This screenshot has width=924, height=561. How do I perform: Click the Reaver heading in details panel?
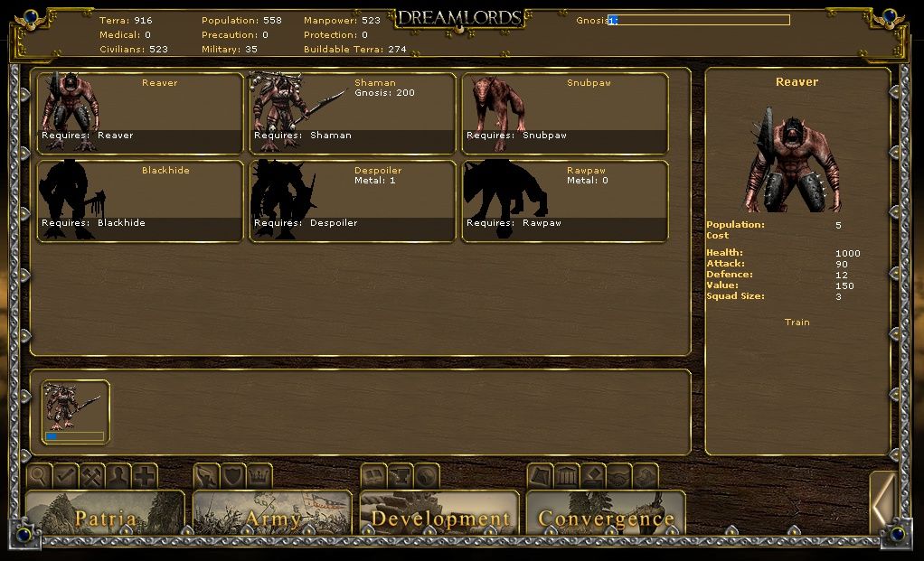coord(797,82)
